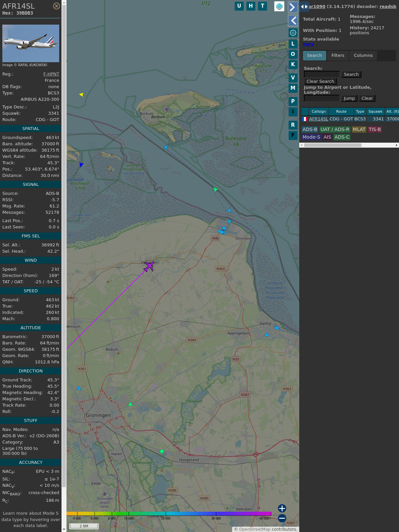The image size is (399, 532).
Task: Click the MLAT legend swatch
Action: pyautogui.click(x=359, y=130)
